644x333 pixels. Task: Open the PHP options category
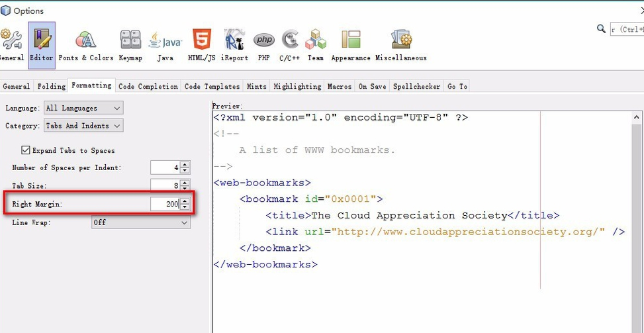(x=263, y=46)
